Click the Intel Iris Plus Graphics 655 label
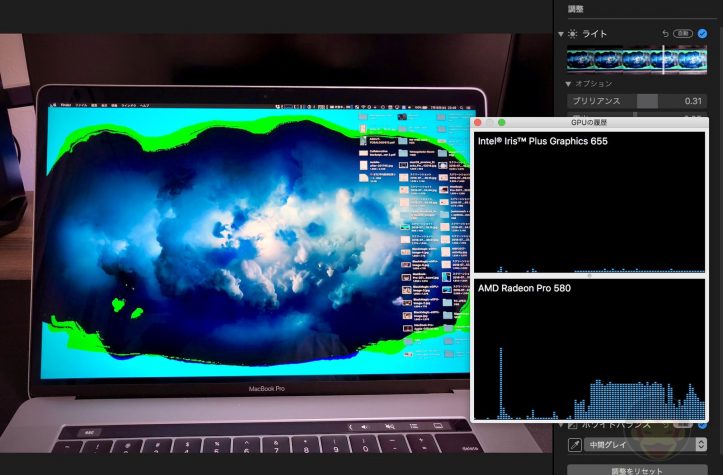This screenshot has height=475, width=723. (543, 141)
